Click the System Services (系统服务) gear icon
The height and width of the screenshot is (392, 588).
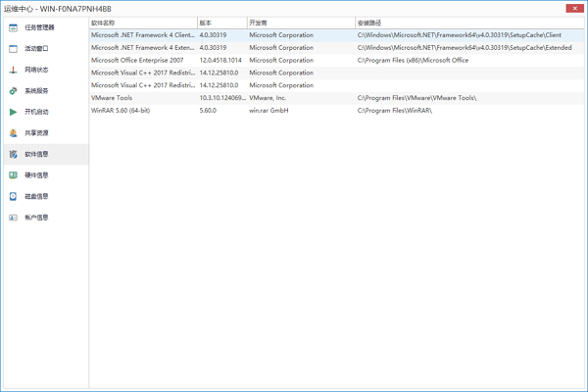click(13, 91)
